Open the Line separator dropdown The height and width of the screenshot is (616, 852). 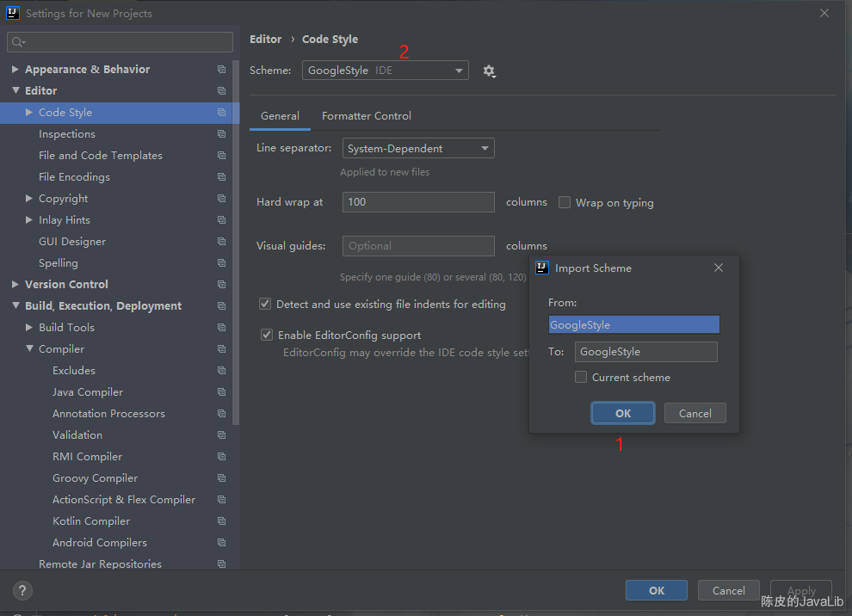pyautogui.click(x=417, y=148)
